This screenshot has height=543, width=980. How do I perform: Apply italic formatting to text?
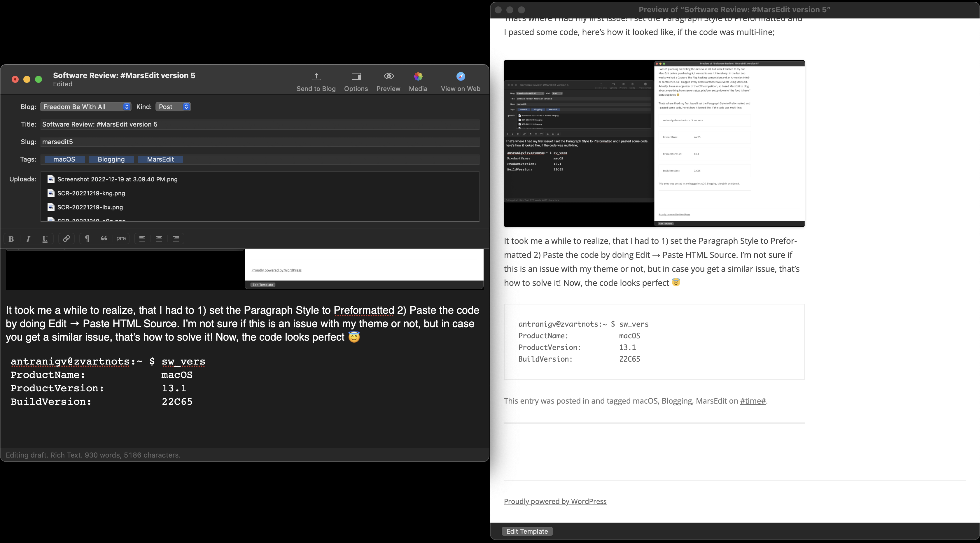point(27,238)
